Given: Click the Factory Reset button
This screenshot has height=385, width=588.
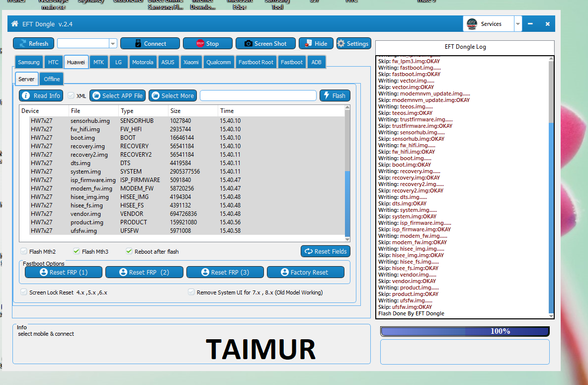Looking at the screenshot, I should (305, 272).
